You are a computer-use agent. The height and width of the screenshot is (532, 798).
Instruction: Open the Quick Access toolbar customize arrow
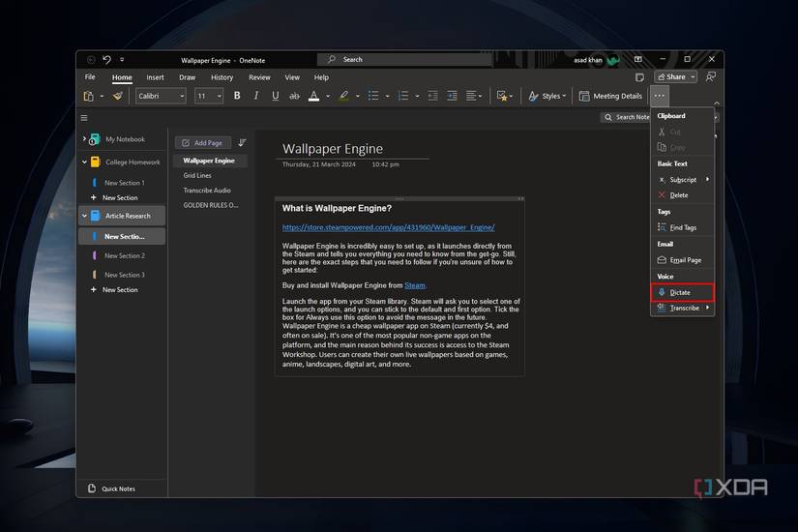coord(122,60)
